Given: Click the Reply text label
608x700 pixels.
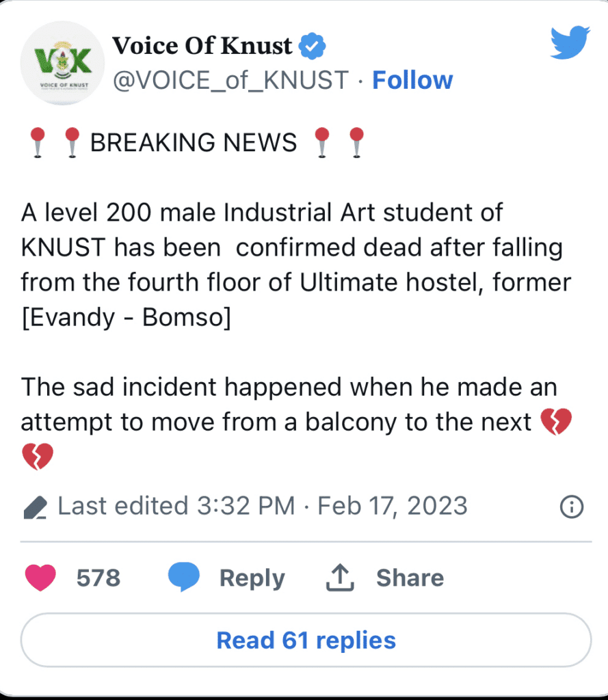Looking at the screenshot, I should coord(252,578).
